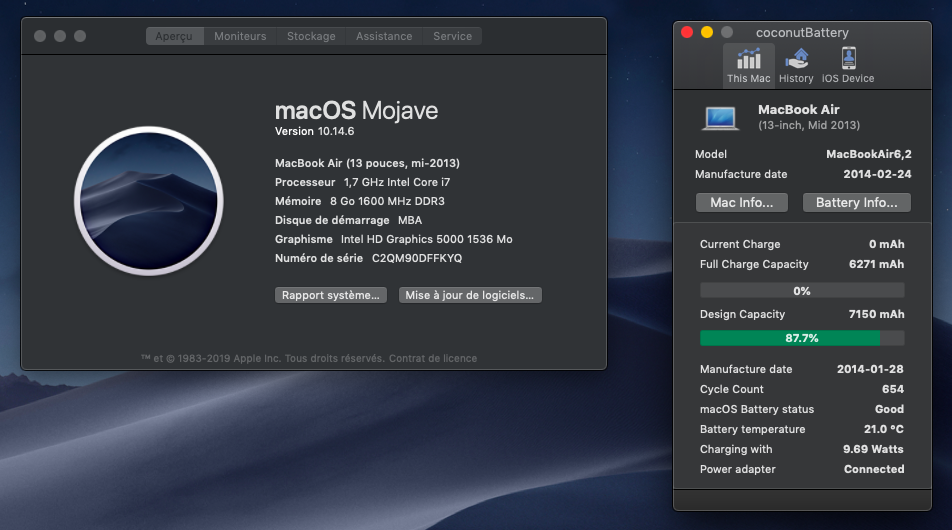The width and height of the screenshot is (952, 530).
Task: Click the MacBook Air laptop icon
Action: 720,117
